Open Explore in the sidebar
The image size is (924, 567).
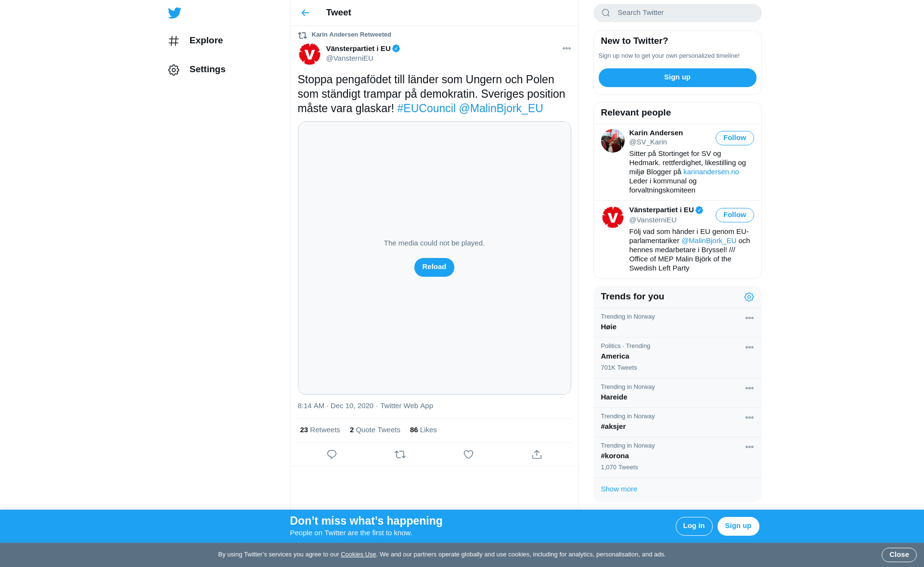click(195, 41)
